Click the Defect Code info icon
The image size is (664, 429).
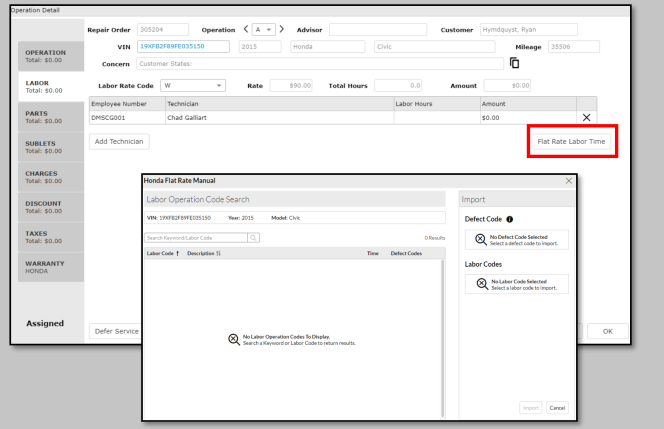[x=512, y=219]
